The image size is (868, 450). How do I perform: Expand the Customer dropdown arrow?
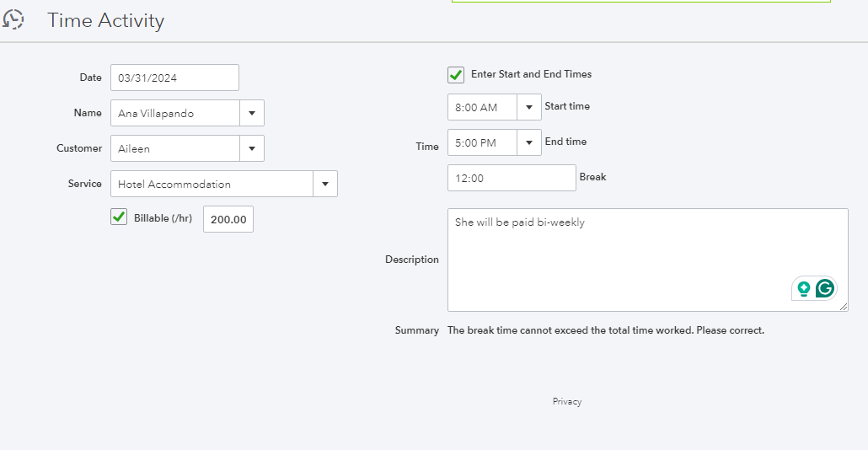[x=252, y=148]
